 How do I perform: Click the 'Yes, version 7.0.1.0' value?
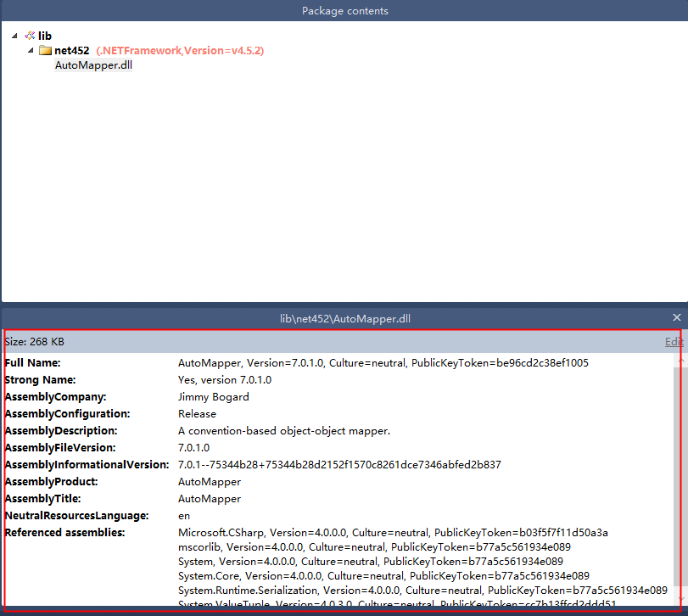coord(225,380)
